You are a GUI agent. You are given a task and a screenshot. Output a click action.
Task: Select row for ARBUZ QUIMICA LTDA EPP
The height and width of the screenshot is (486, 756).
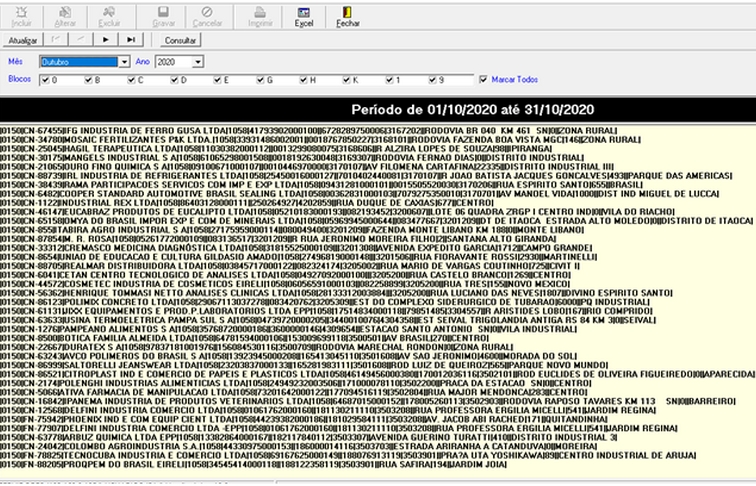pos(309,437)
